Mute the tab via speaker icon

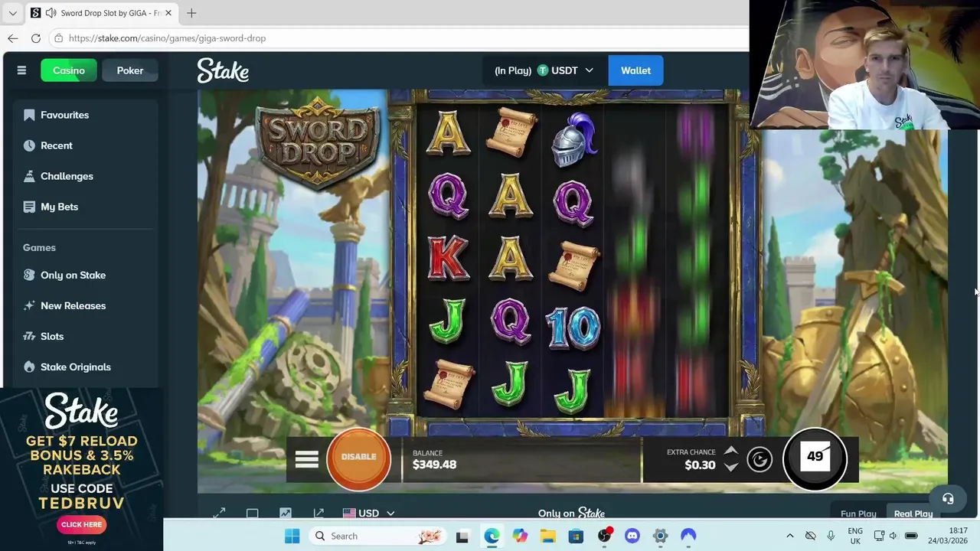point(51,13)
